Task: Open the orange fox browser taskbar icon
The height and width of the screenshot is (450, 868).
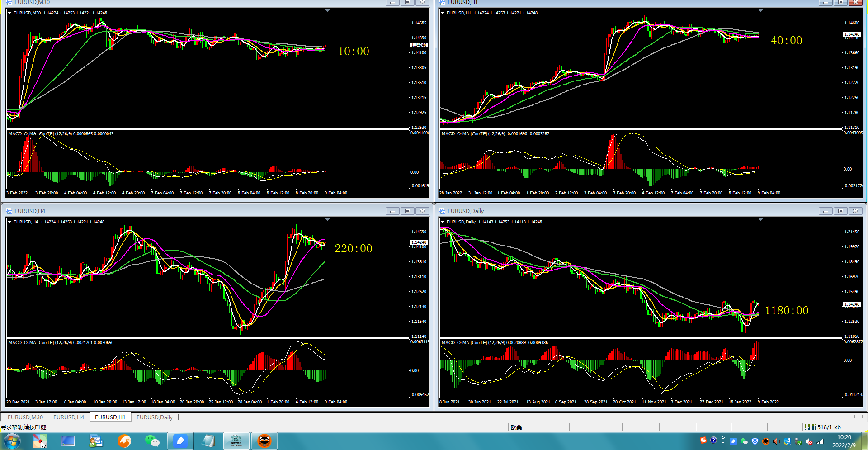Action: click(124, 441)
